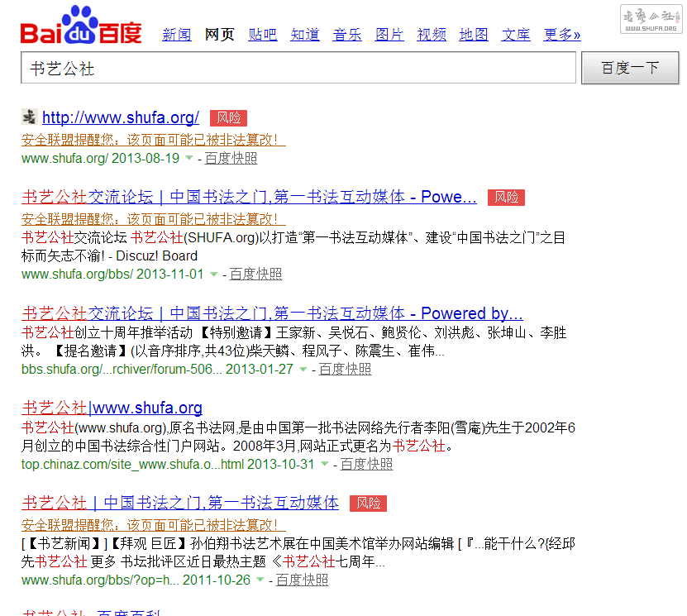Image resolution: width=687 pixels, height=616 pixels.
Task: Expand dropdown arrow after date 2013-10-31
Action: 325,465
